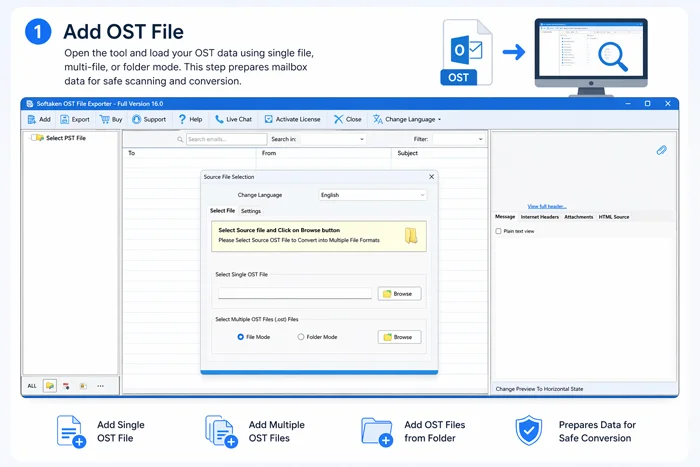
Task: Click the 'To' column header
Action: point(189,153)
